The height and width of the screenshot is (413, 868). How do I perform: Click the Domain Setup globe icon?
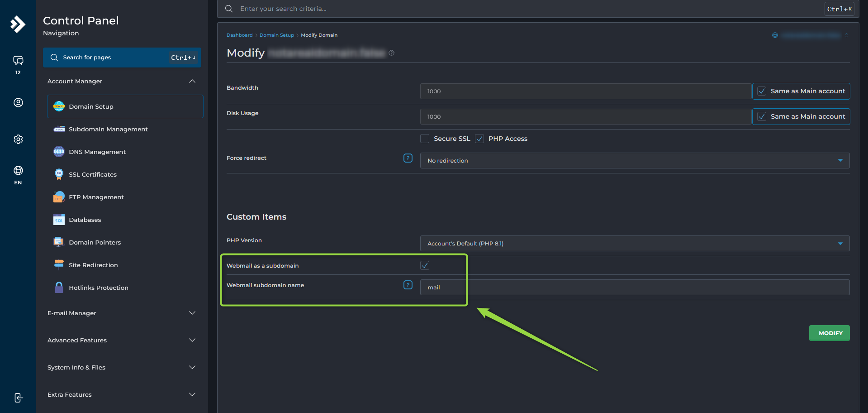click(59, 106)
